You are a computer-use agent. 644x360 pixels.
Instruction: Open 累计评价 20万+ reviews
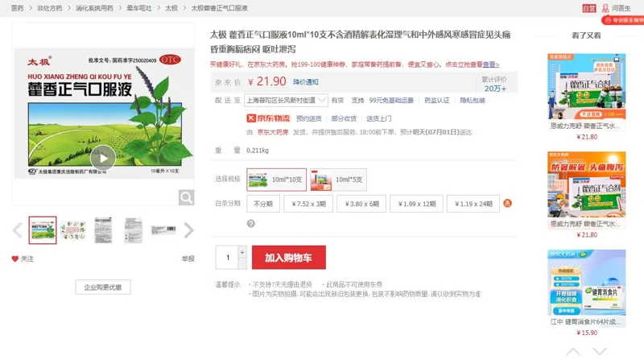point(494,84)
